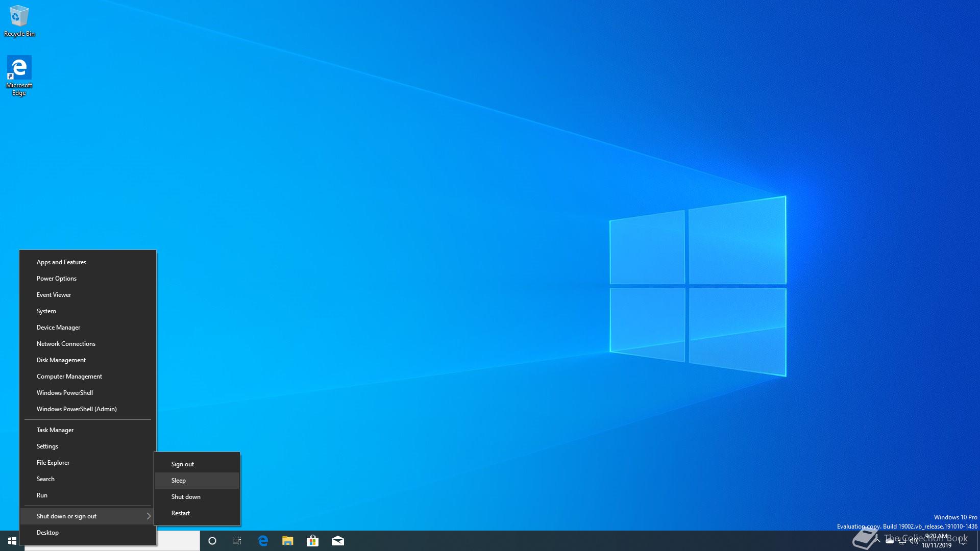Viewport: 980px width, 551px height.
Task: Open System from the Win+X menu
Action: click(88, 311)
